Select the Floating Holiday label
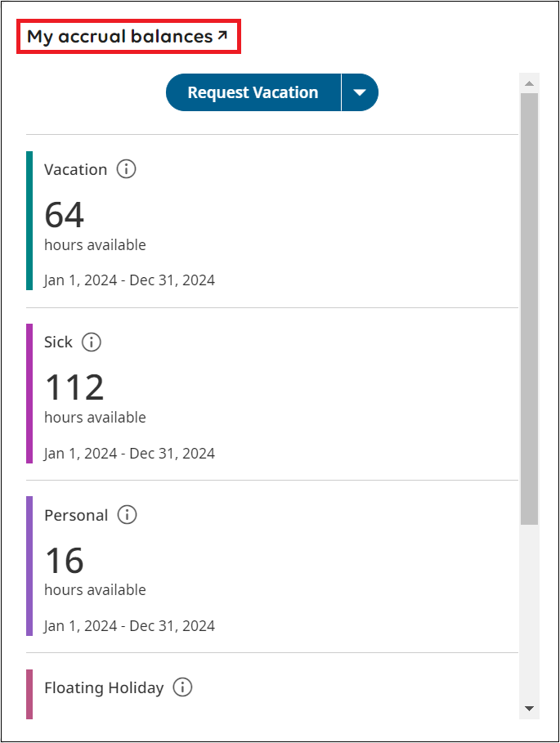Screen dimensions: 560x743 [x=104, y=687]
